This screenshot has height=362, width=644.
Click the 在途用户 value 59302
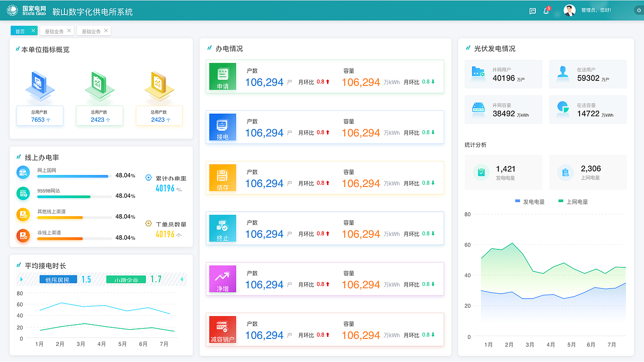point(588,78)
